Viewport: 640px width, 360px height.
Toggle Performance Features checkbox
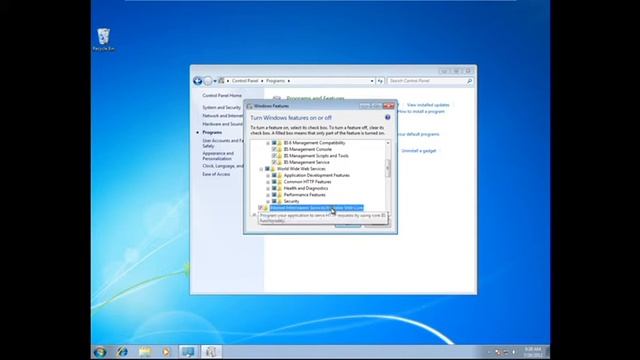point(274,195)
